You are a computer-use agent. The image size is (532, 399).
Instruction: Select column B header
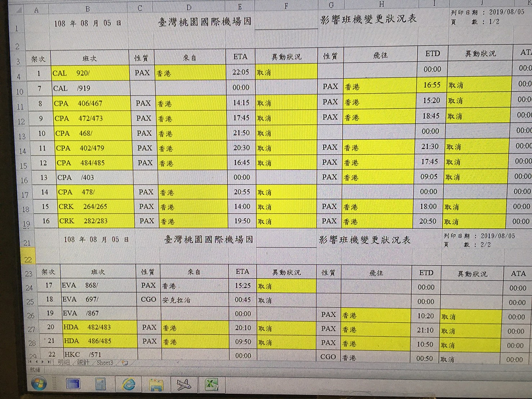coord(87,8)
